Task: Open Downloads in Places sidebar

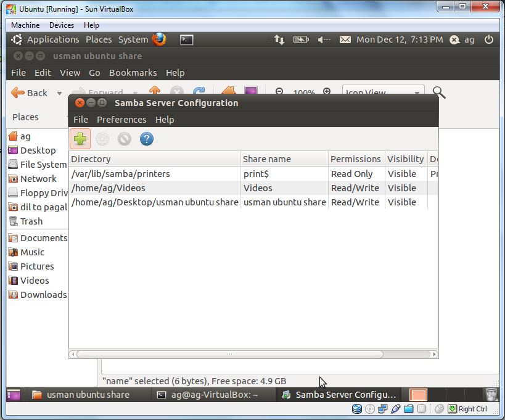Action: pos(38,295)
